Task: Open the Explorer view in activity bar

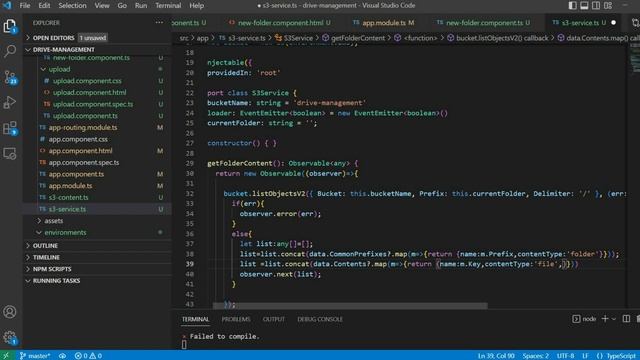Action: point(10,27)
